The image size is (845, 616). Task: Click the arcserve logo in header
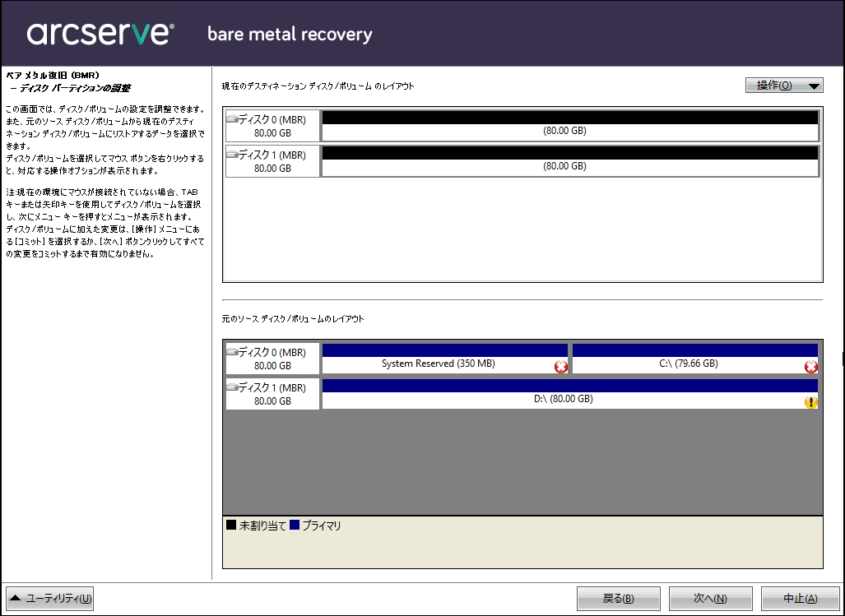pyautogui.click(x=100, y=34)
